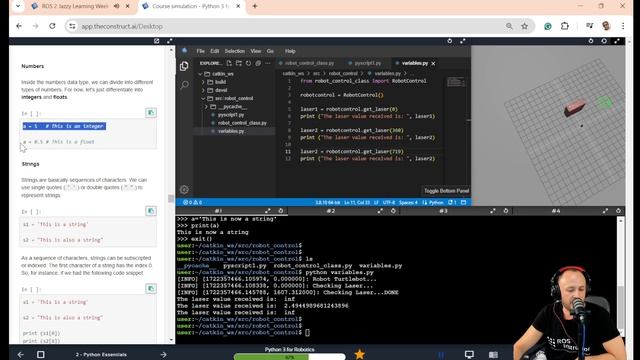This screenshot has height=360, width=640.
Task: Maximize terminal #4 panel
Action: point(605,211)
